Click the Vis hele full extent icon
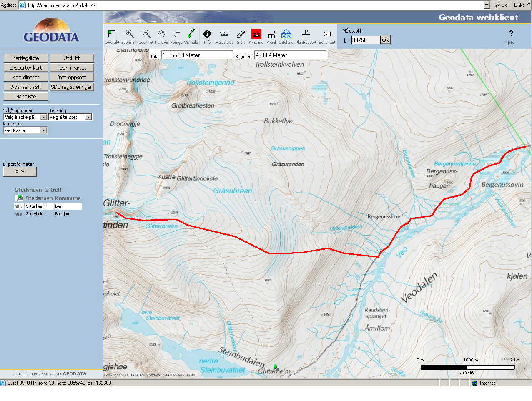This screenshot has height=401, width=532. pyautogui.click(x=191, y=34)
